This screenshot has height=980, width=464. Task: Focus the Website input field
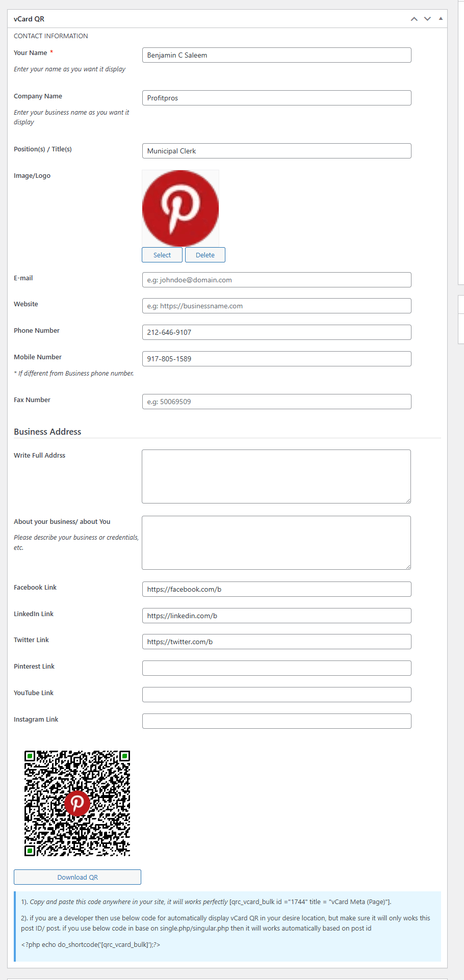(x=276, y=306)
